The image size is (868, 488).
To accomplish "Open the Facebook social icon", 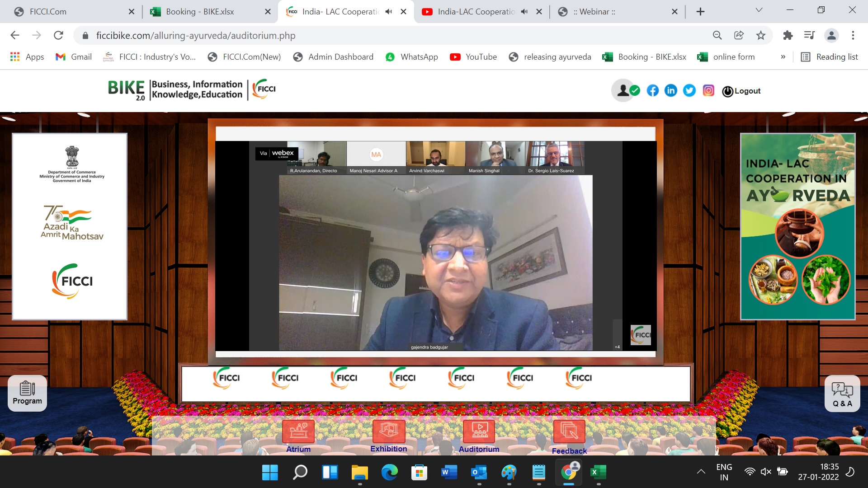I will pos(652,91).
